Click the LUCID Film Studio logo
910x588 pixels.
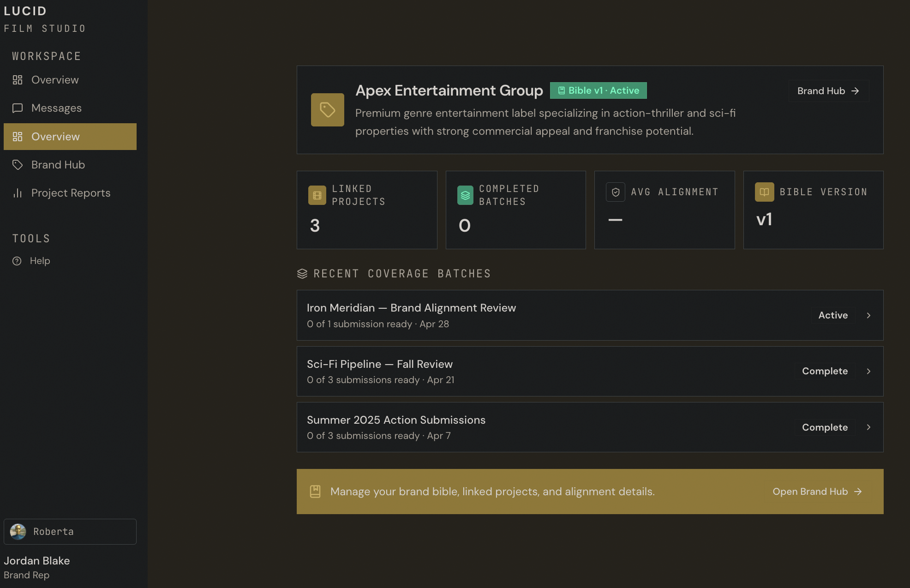45,19
